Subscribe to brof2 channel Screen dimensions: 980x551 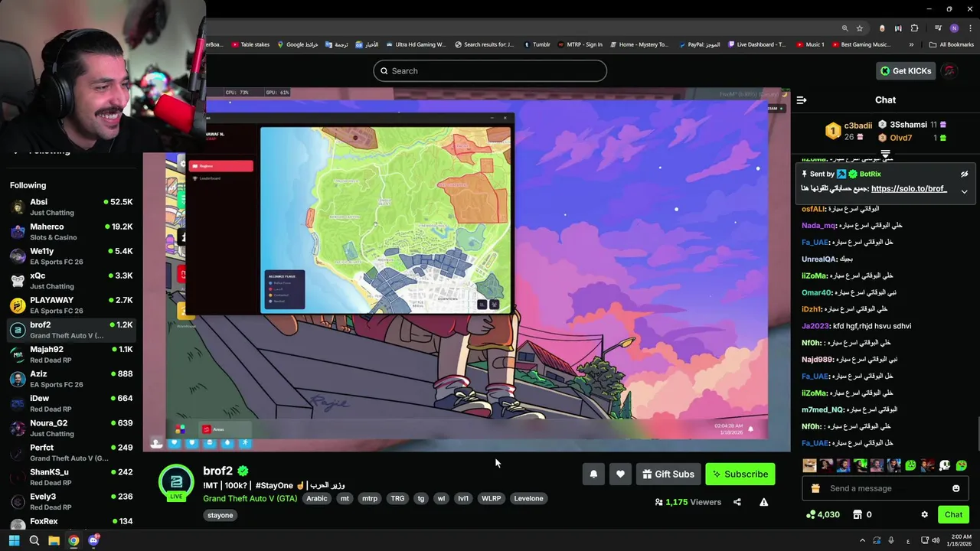[740, 474]
